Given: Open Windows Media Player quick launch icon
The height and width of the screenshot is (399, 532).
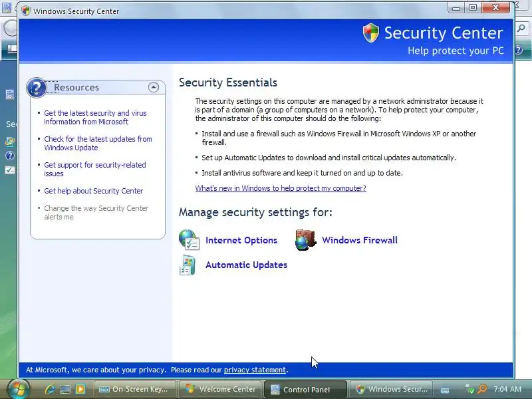Looking at the screenshot, I should coord(80,389).
